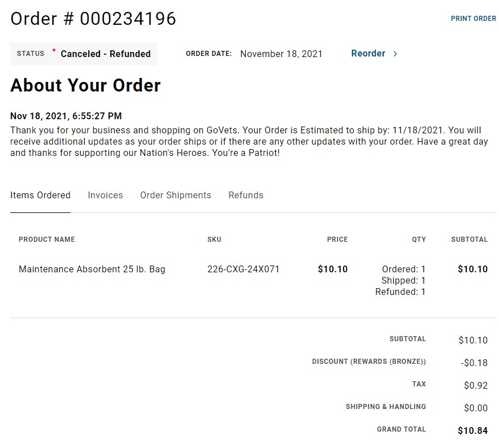Select the Items Ordered tab

[41, 195]
